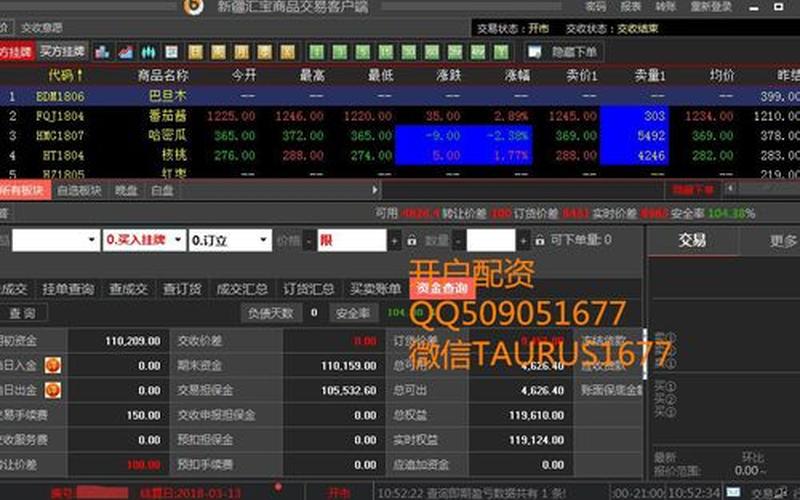Open the 0.订立 dropdown
Screen dimensions: 800x500
(230, 240)
